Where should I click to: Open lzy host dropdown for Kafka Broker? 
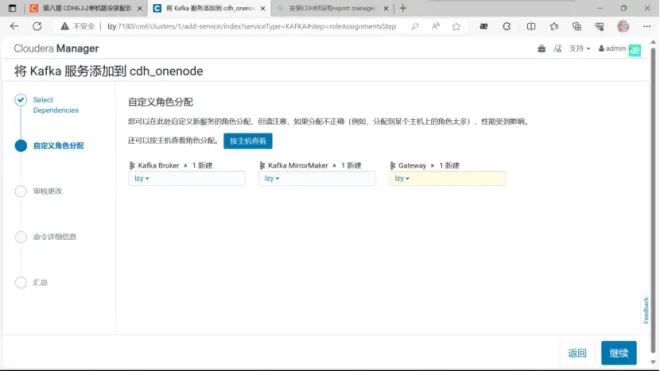(142, 179)
